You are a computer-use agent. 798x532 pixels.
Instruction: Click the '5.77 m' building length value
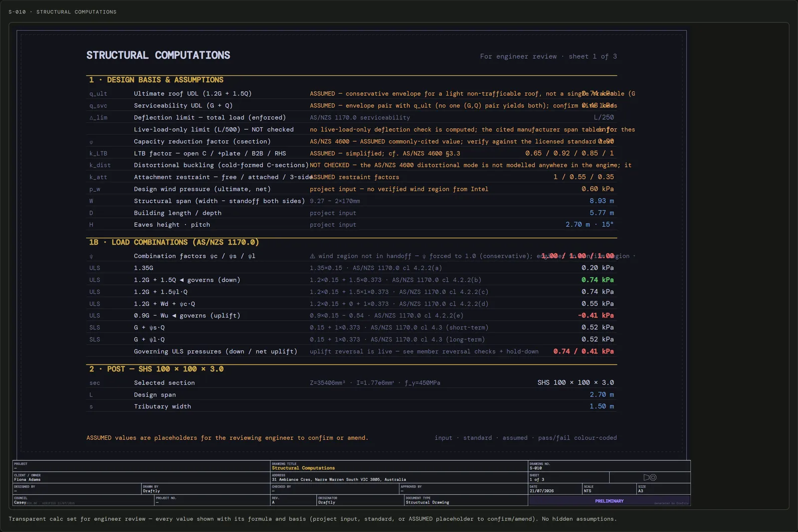pyautogui.click(x=602, y=213)
